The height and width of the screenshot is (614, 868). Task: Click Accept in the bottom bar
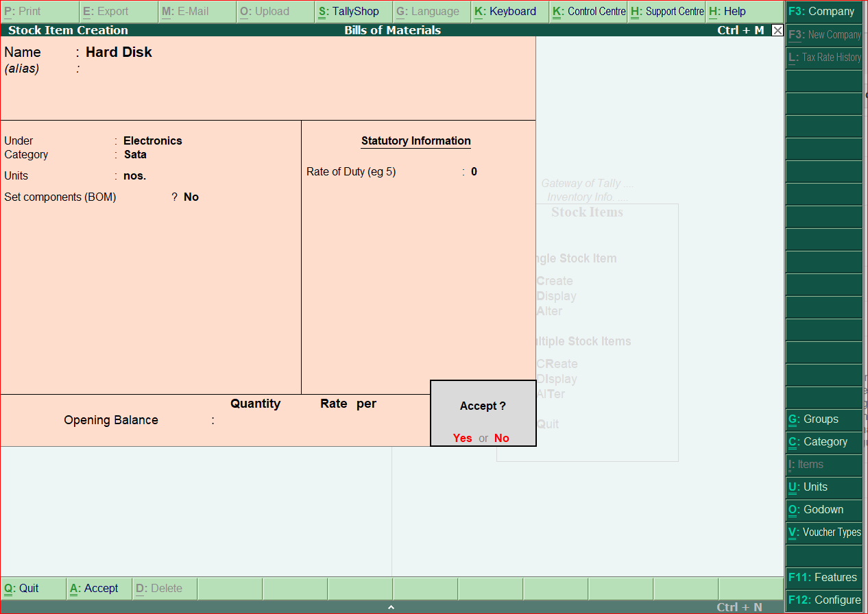click(99, 588)
